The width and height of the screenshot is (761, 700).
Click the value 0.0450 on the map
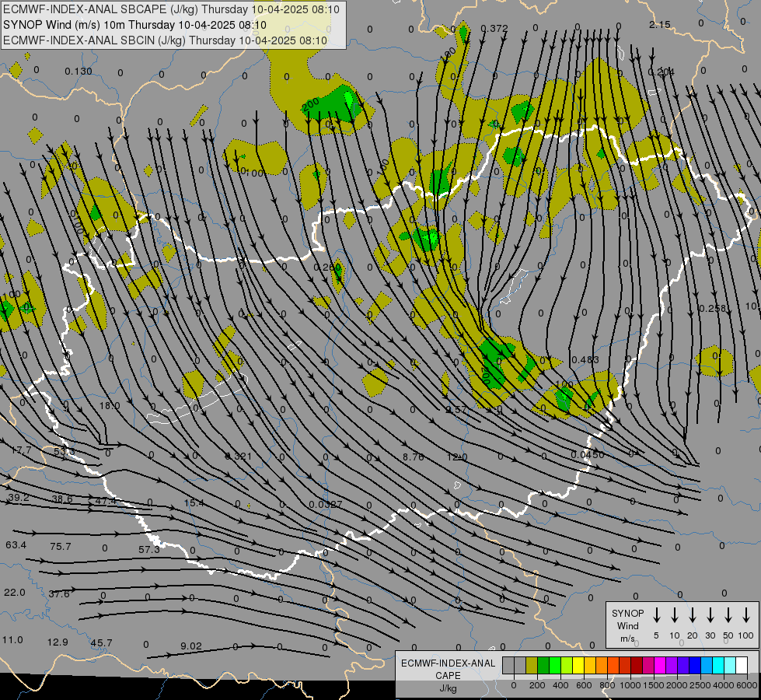click(x=587, y=455)
